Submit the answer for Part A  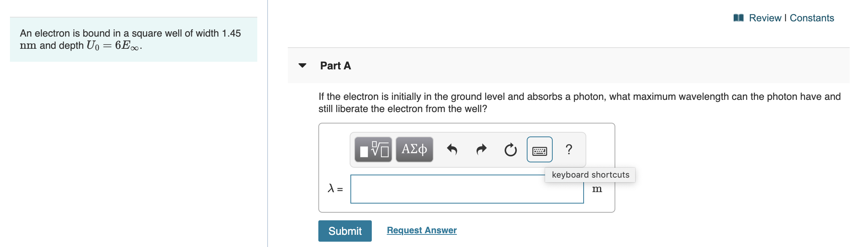pos(345,231)
